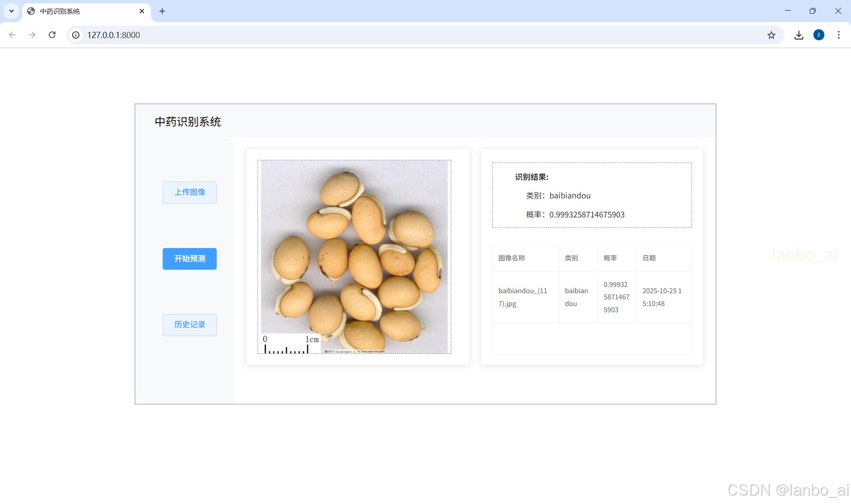Open the Chrome three-dot menu
Image resolution: width=851 pixels, height=504 pixels.
pyautogui.click(x=839, y=35)
